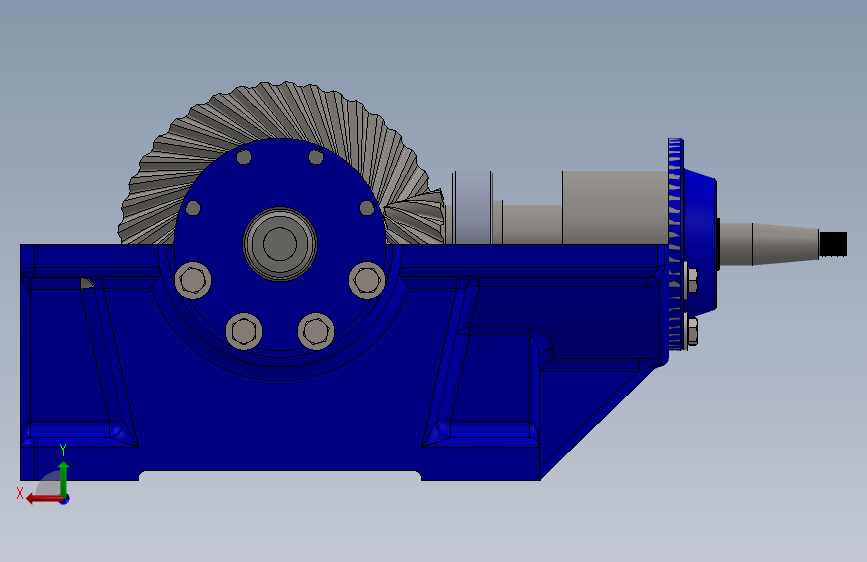Select the bottom-right hex bolt on cover
Screen dimensions: 867x562
(316, 331)
